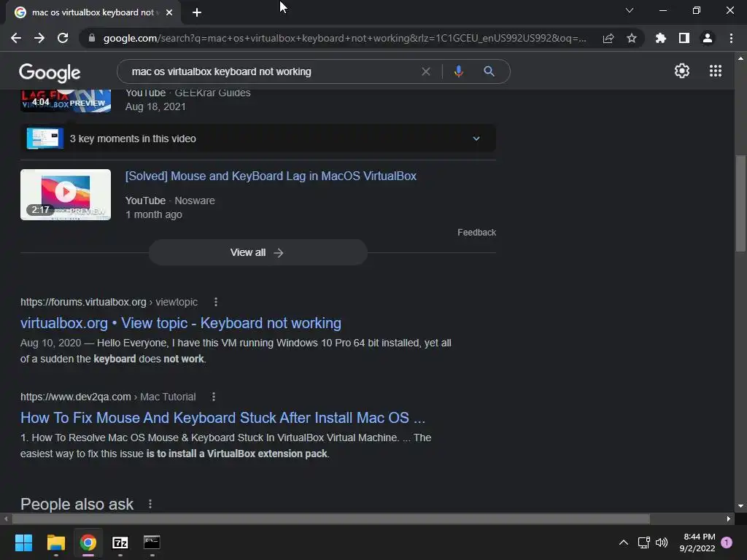Open the Chrome three-dot menu
The width and height of the screenshot is (747, 560).
(x=731, y=38)
